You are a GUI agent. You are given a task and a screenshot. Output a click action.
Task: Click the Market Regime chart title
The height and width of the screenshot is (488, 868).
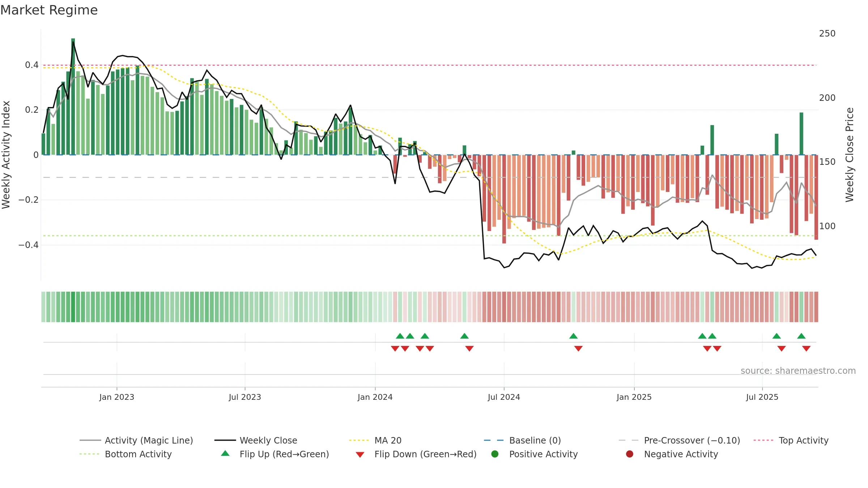point(49,10)
